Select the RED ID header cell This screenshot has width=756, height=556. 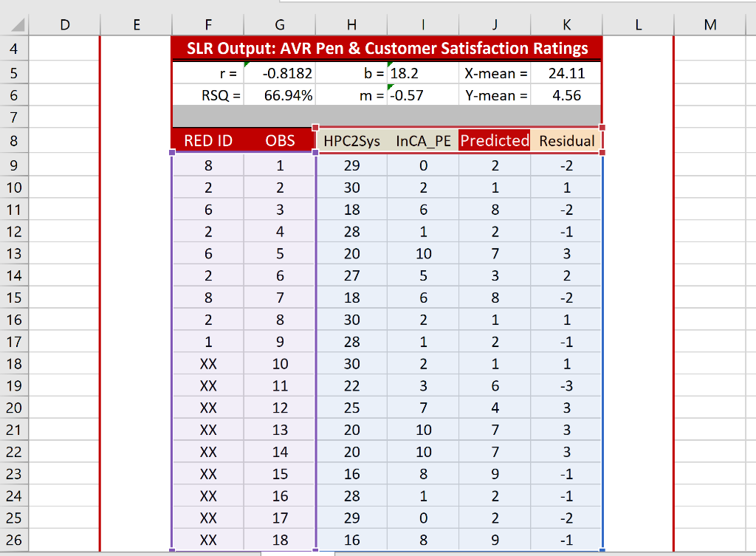tap(207, 140)
